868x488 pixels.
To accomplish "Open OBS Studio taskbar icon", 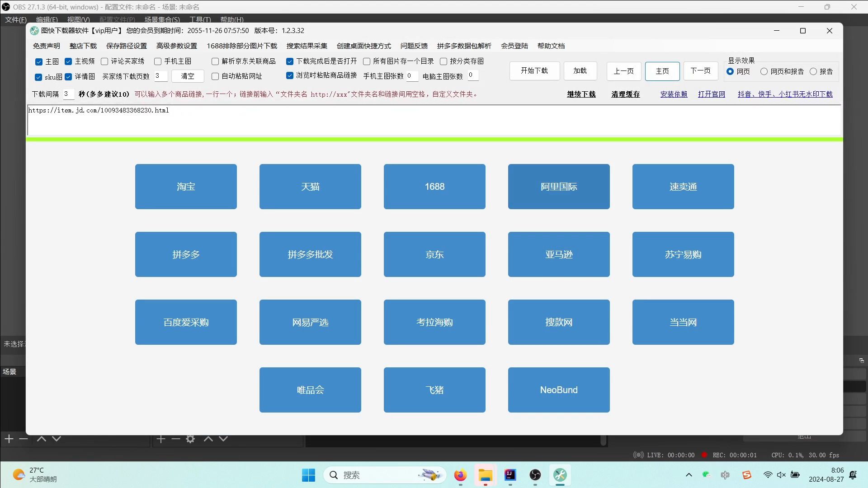I will [x=535, y=475].
